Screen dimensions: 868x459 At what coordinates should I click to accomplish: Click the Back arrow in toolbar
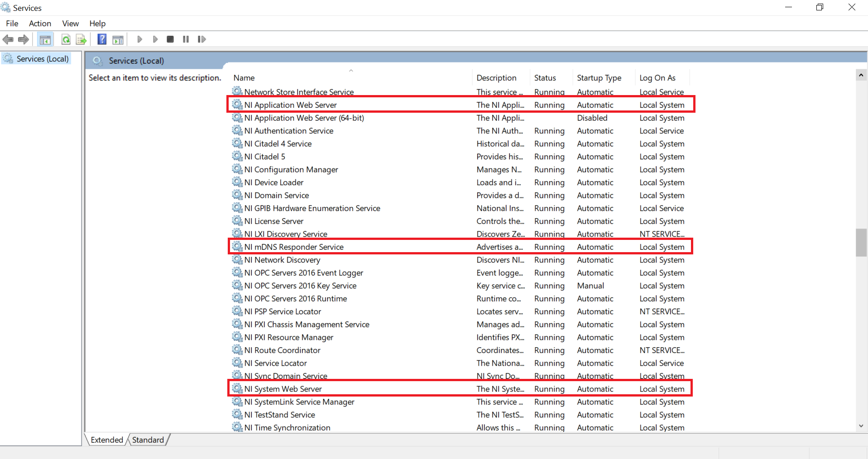point(8,39)
